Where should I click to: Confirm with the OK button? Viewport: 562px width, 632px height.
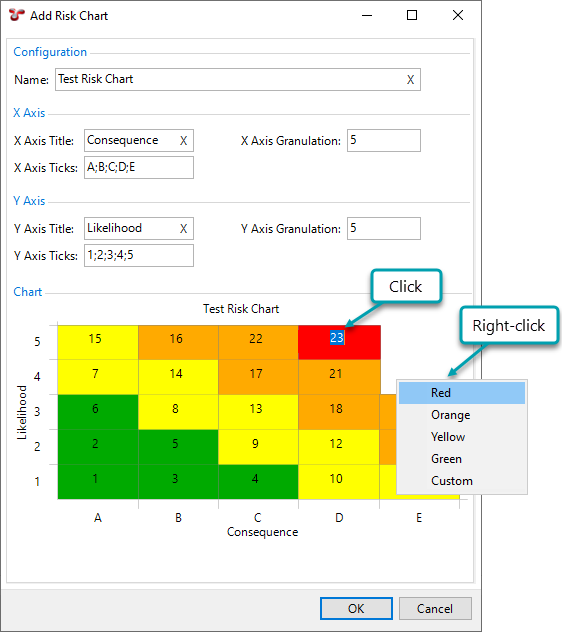(x=356, y=608)
